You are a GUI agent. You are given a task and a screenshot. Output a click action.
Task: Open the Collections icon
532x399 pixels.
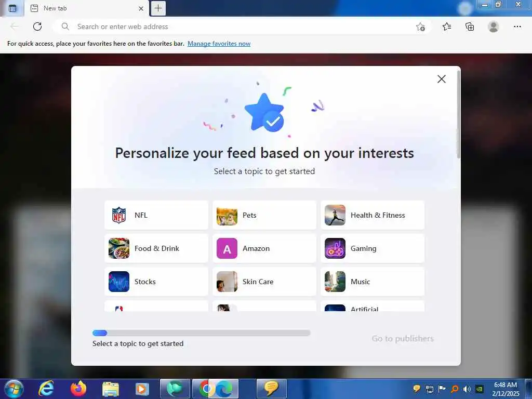tap(470, 26)
